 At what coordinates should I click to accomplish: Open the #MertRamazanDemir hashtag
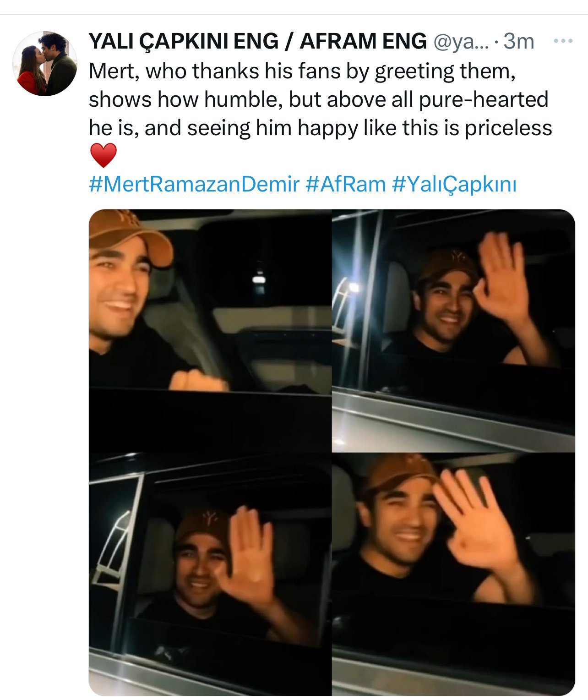(194, 184)
